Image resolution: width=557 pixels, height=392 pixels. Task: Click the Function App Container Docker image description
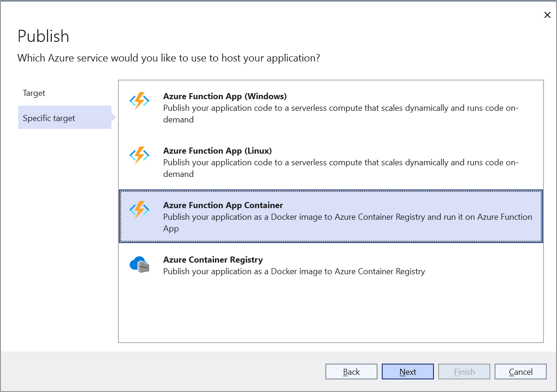(x=347, y=223)
